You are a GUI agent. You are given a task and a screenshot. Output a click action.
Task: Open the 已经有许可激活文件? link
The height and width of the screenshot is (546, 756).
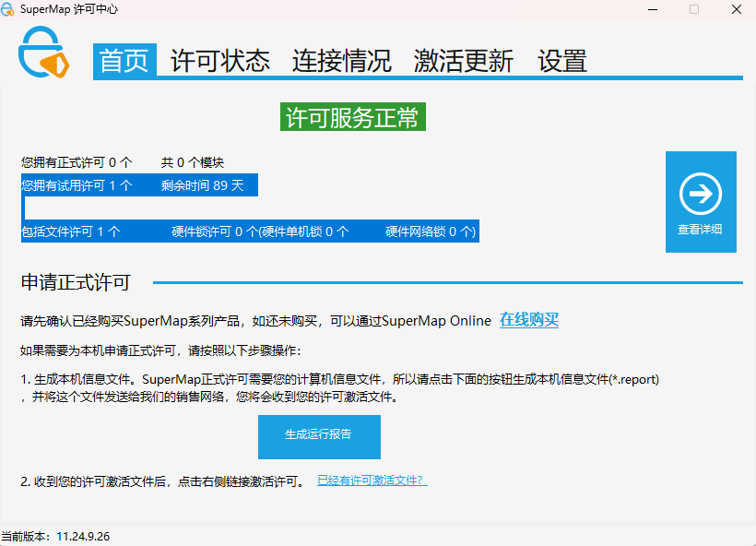[x=372, y=481]
